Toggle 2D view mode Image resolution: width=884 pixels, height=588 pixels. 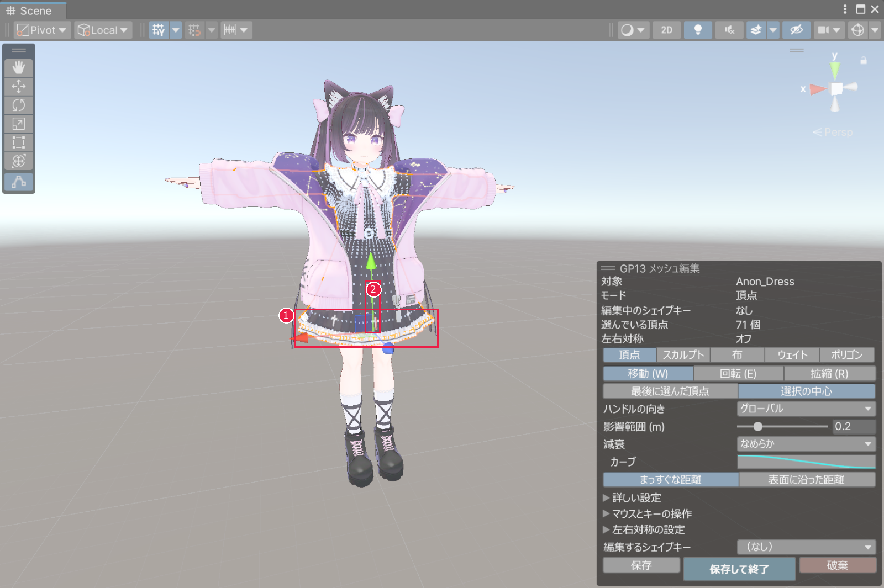(667, 30)
